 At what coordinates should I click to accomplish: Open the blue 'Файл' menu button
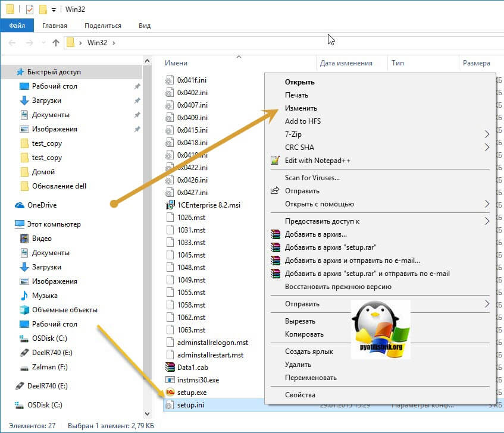(17, 26)
